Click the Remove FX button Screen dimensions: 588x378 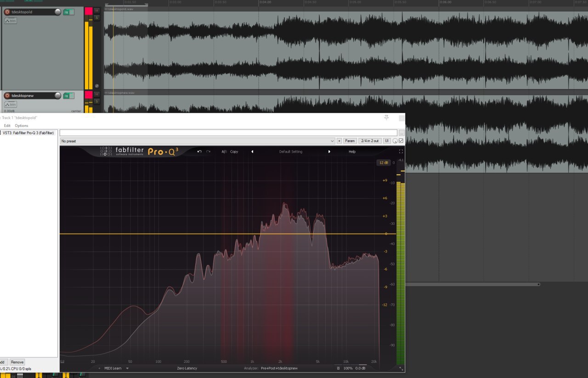(17, 362)
